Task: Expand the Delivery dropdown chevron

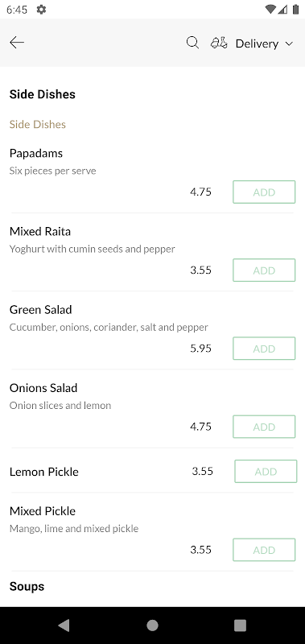Action: point(289,43)
